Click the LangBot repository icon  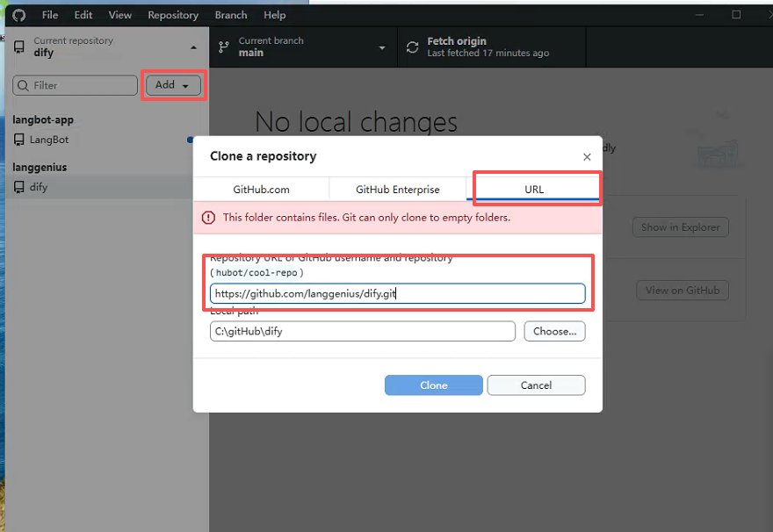coord(18,140)
